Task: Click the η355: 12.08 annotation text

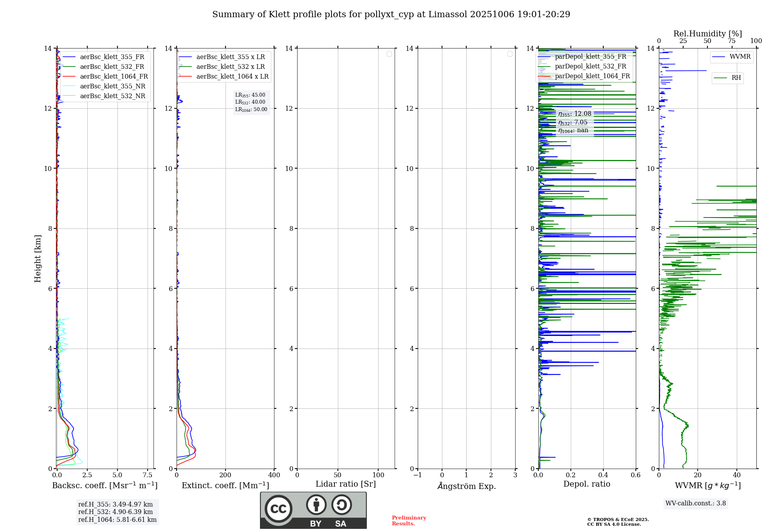Action: coord(575,114)
